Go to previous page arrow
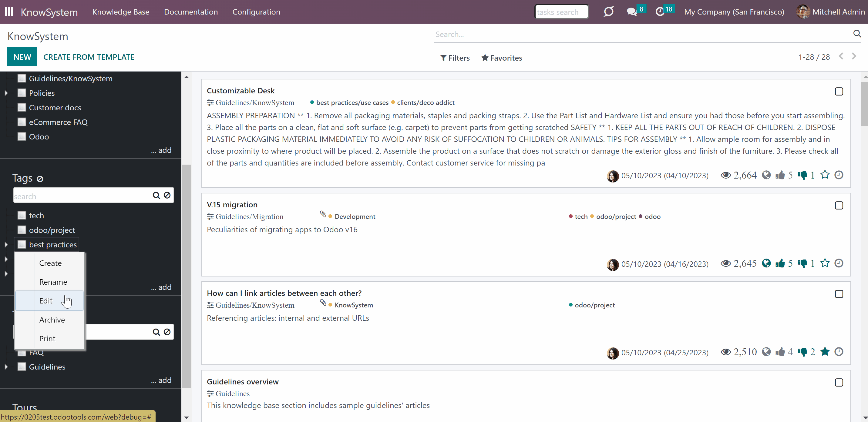 pyautogui.click(x=841, y=56)
